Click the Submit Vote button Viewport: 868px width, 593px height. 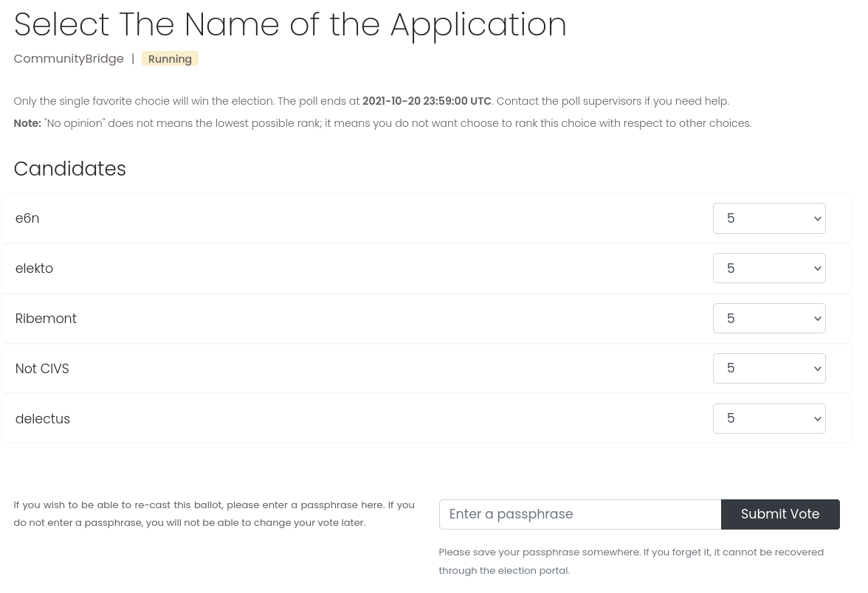tap(779, 514)
